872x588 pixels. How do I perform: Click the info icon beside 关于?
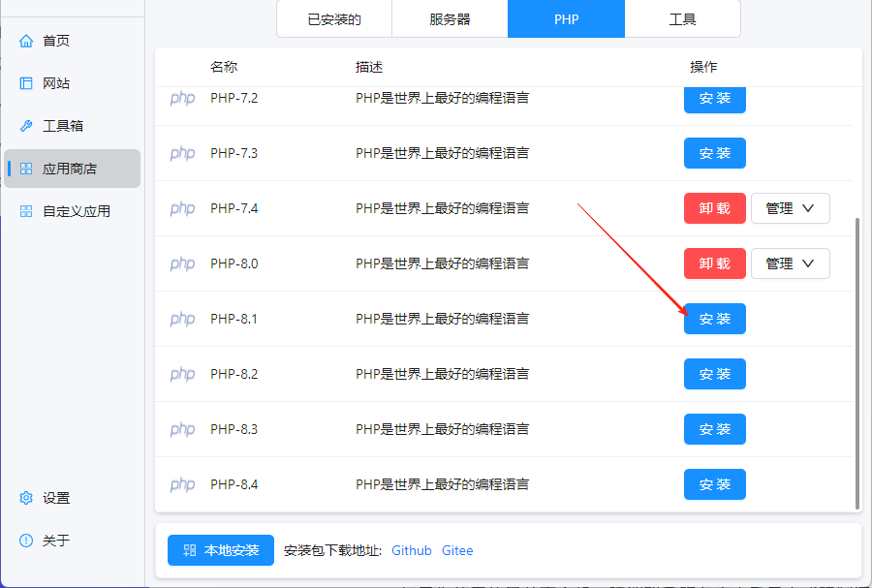[26, 541]
